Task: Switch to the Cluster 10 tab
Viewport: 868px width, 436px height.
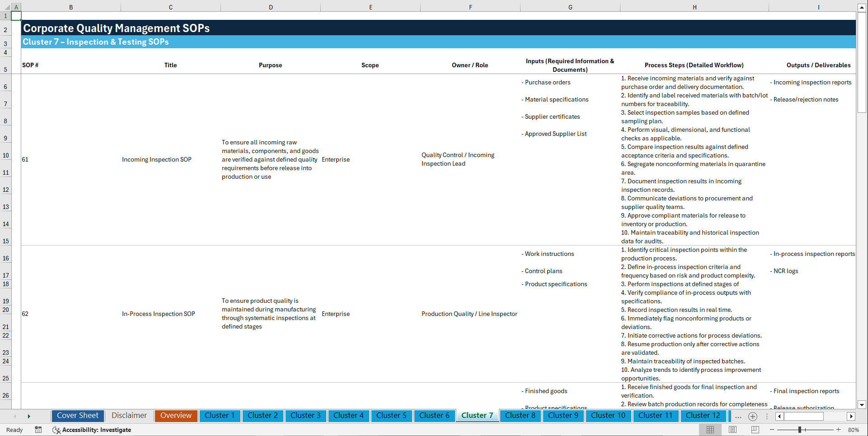Action: [x=608, y=416]
